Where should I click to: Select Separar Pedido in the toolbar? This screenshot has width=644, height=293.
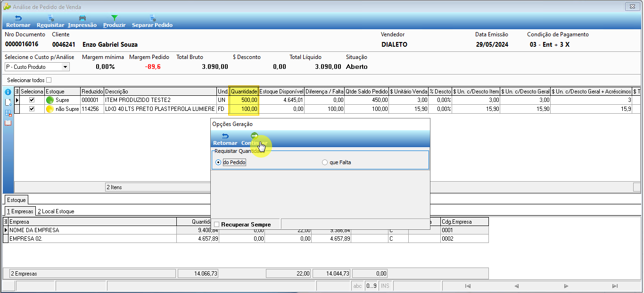coord(152,21)
